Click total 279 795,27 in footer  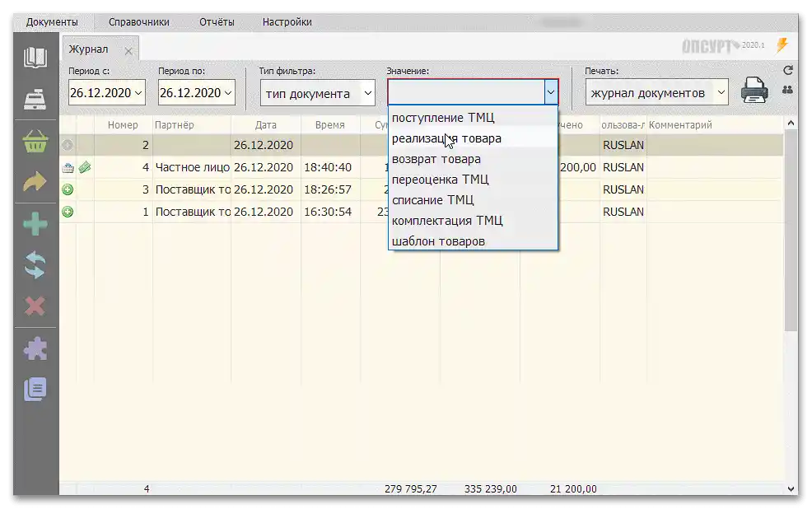click(411, 488)
